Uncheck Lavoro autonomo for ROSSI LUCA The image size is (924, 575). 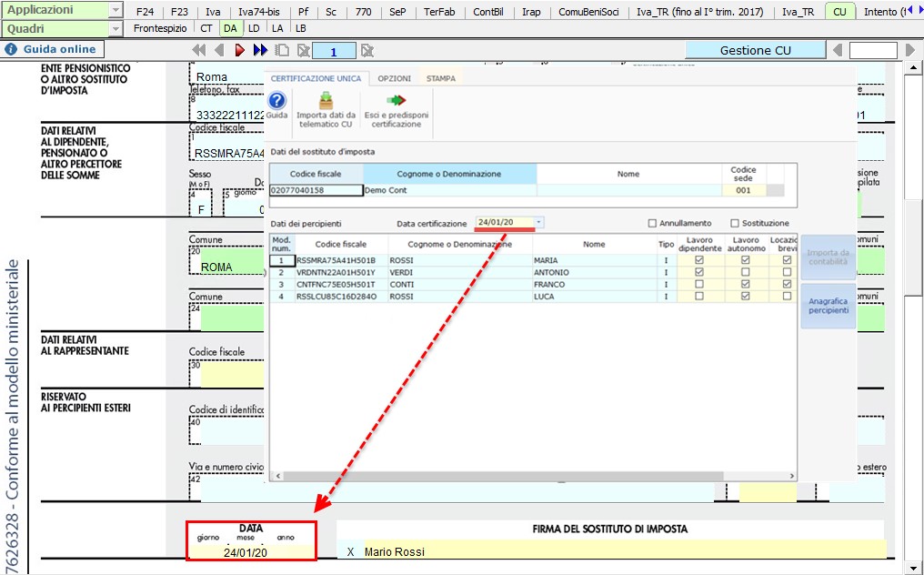pos(746,296)
